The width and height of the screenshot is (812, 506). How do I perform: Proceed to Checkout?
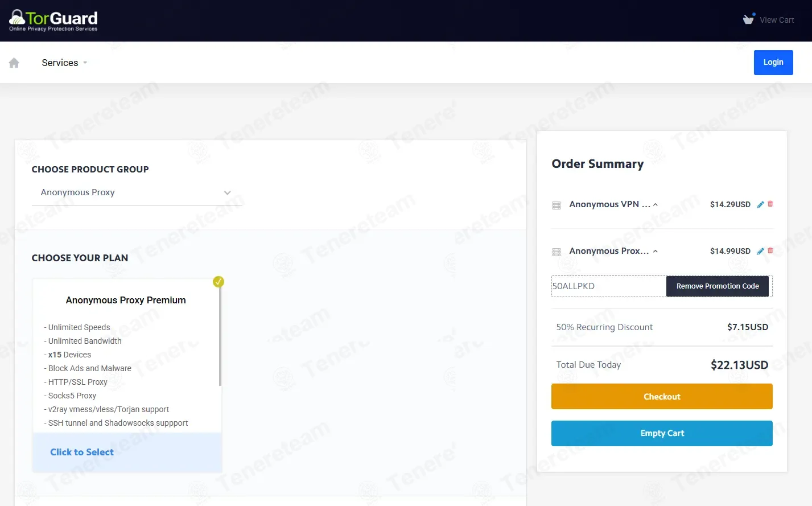[662, 397]
